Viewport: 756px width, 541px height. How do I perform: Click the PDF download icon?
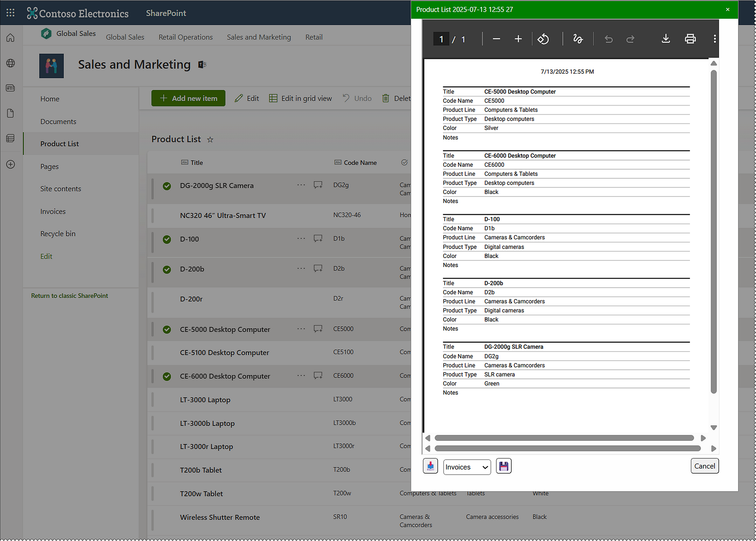665,39
